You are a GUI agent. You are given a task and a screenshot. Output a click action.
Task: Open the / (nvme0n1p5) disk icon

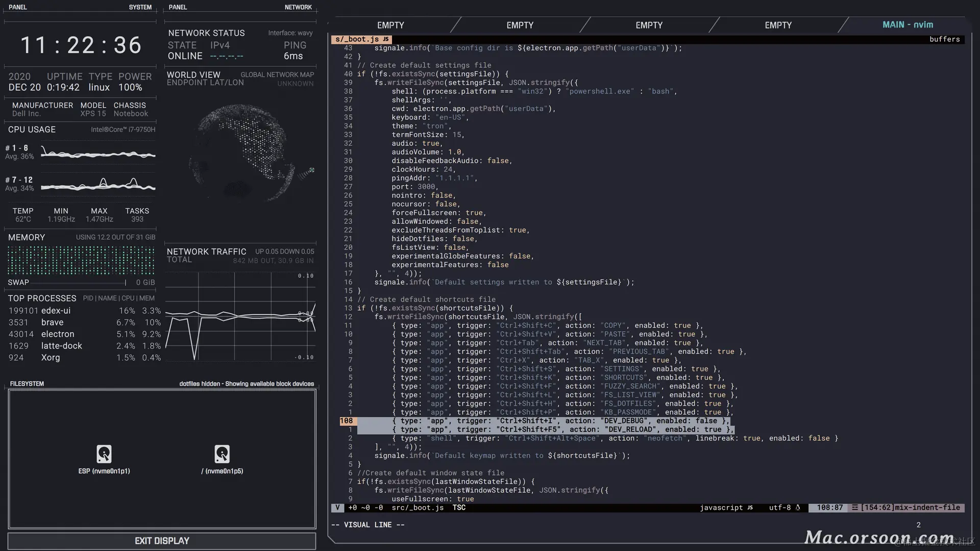tap(222, 454)
